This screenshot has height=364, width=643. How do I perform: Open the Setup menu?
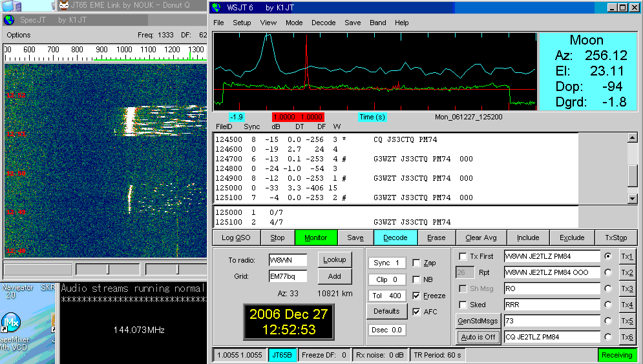242,23
